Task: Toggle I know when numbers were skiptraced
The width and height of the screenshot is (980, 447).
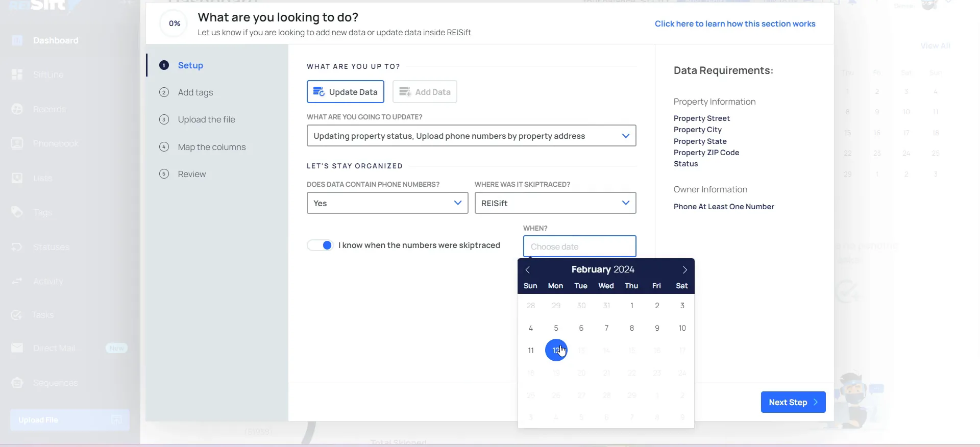Action: [x=321, y=245]
